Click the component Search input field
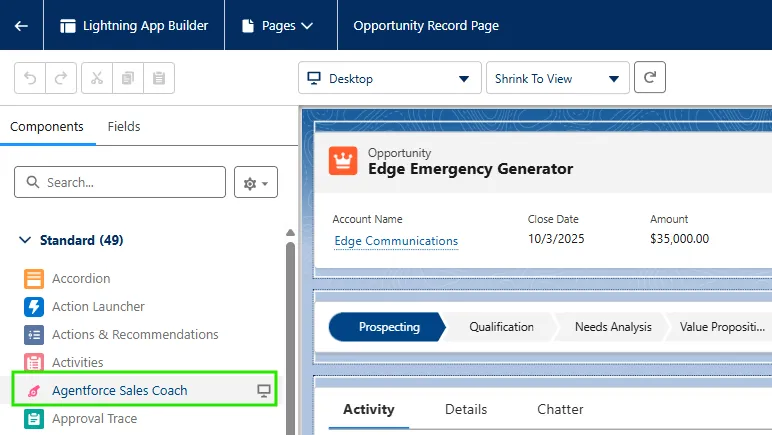The width and height of the screenshot is (772, 435). pyautogui.click(x=130, y=183)
